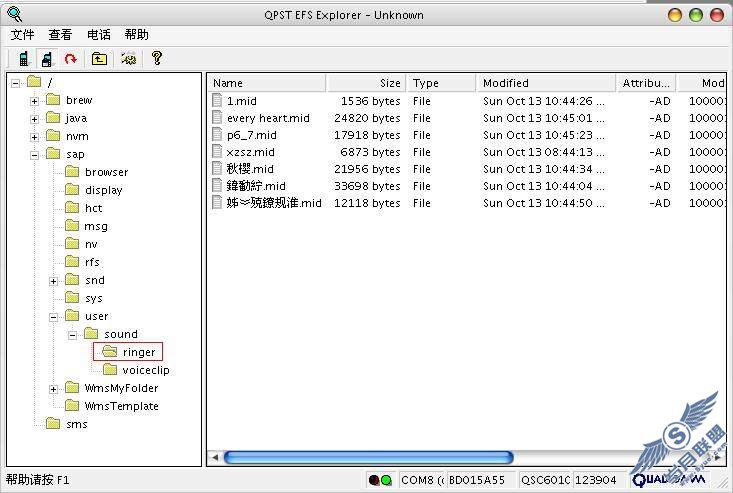Open the 帮助 menu
733x493 pixels.
(x=137, y=35)
